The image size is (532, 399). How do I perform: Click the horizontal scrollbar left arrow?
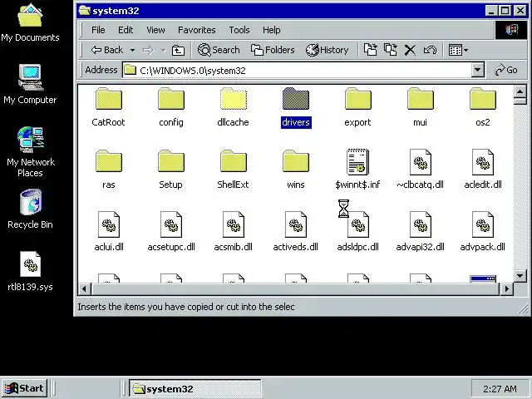tap(84, 289)
